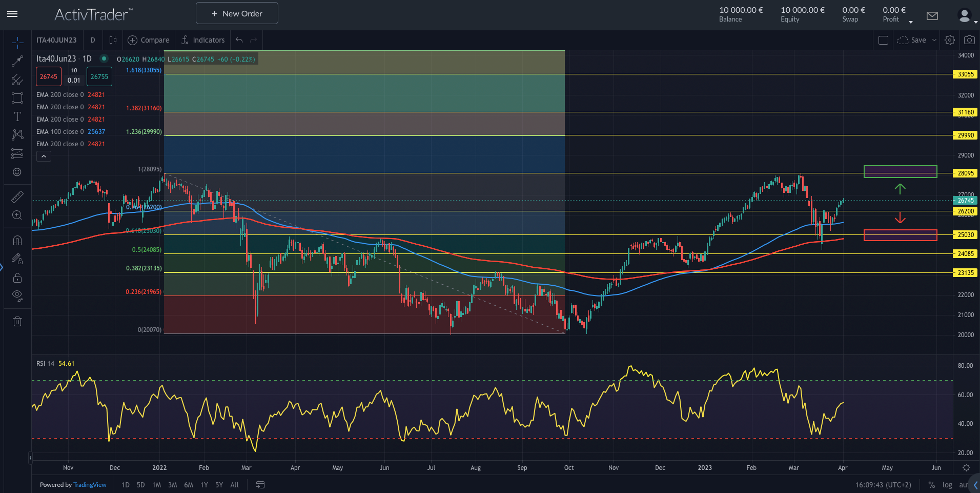The height and width of the screenshot is (493, 980).
Task: Expand the Save layout dropdown arrow
Action: (934, 40)
